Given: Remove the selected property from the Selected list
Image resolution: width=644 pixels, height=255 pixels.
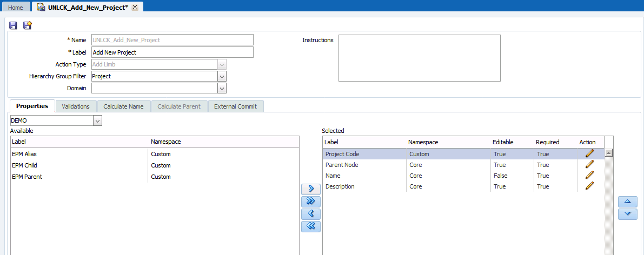Looking at the screenshot, I should point(310,214).
